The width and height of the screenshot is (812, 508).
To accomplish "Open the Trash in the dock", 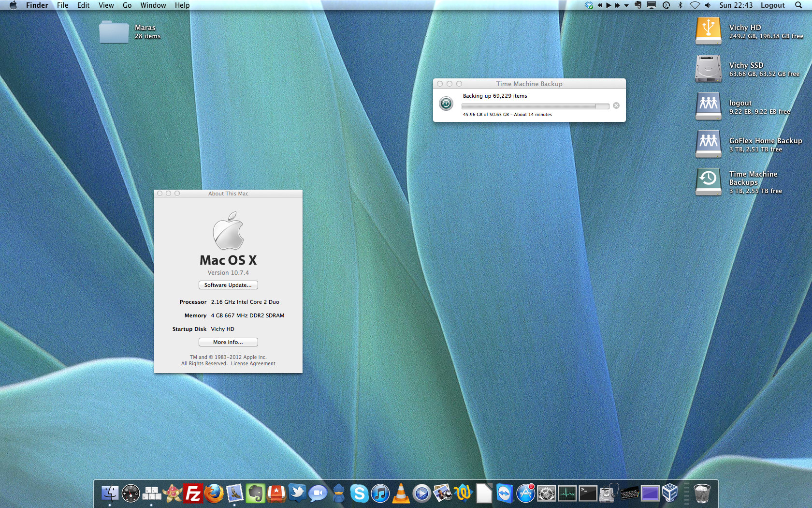I will coord(702,493).
